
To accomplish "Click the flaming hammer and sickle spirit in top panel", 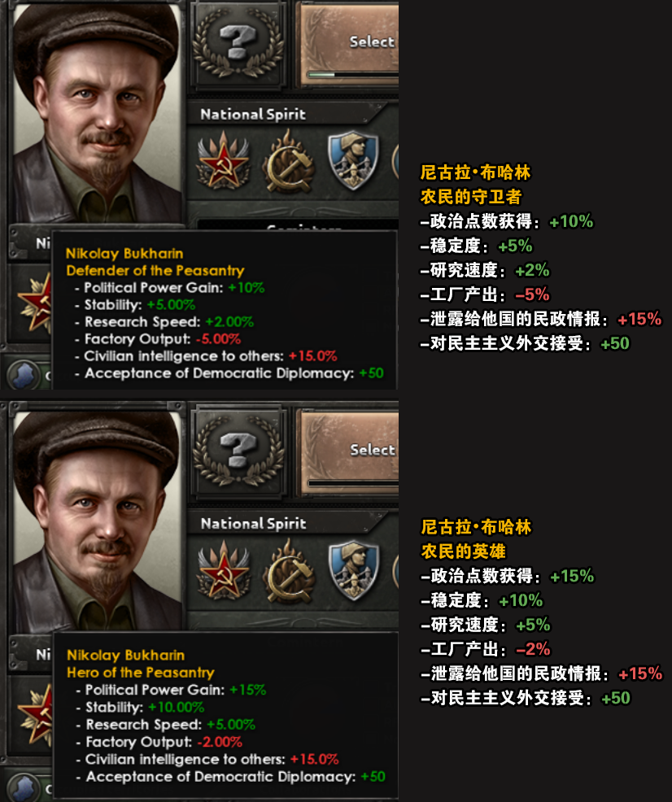I will click(x=288, y=160).
